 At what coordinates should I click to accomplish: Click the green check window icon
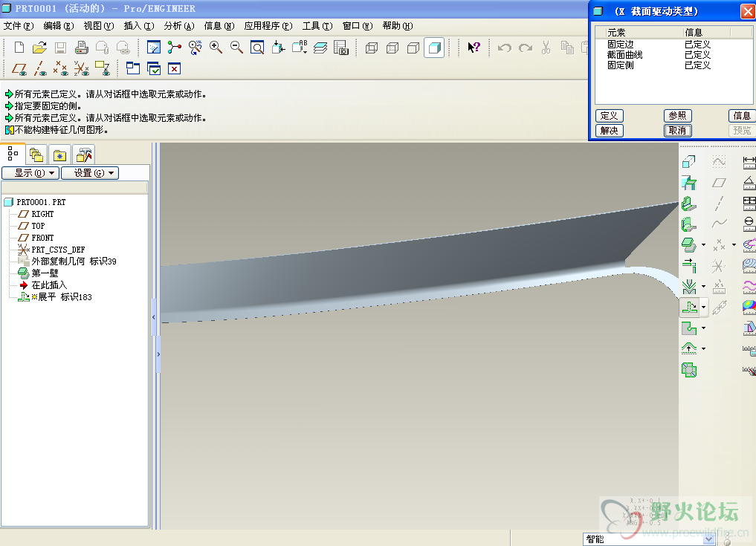[x=154, y=68]
